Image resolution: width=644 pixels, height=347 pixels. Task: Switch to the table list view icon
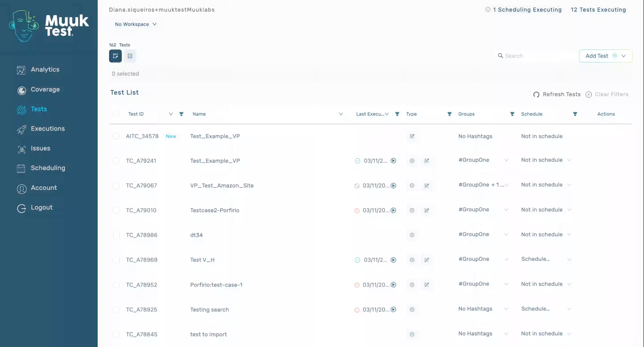point(130,56)
